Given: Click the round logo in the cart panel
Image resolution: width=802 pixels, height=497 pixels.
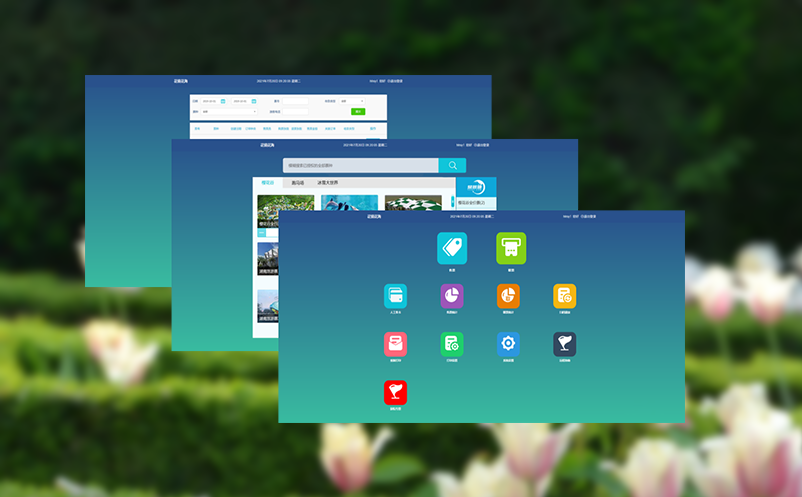Looking at the screenshot, I should [x=476, y=187].
